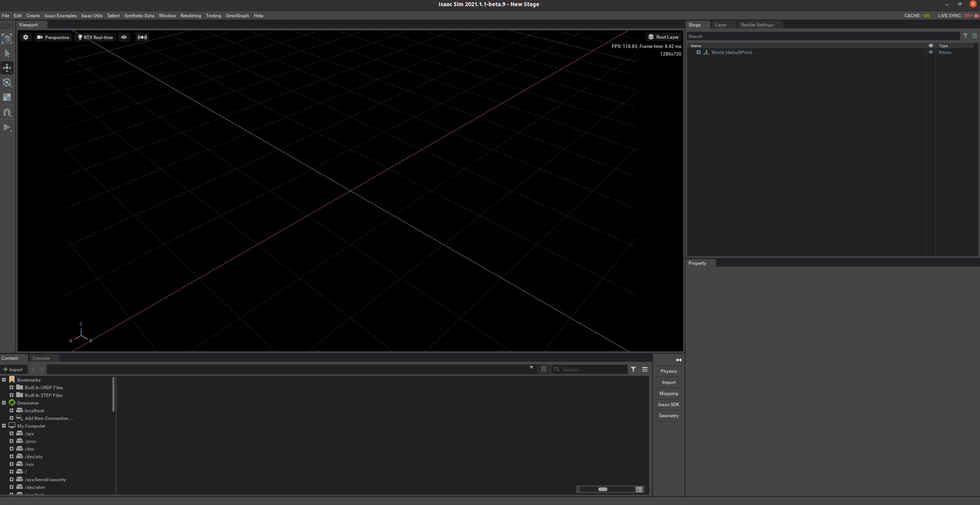This screenshot has height=505, width=980.
Task: Select the Scale tool in left toolbar
Action: pyautogui.click(x=7, y=97)
